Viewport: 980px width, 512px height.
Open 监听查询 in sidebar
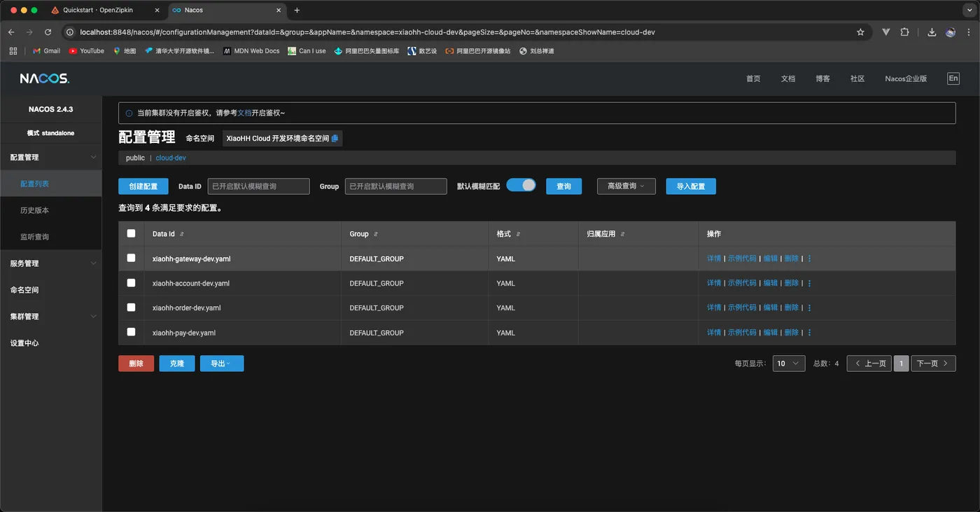tap(50, 237)
